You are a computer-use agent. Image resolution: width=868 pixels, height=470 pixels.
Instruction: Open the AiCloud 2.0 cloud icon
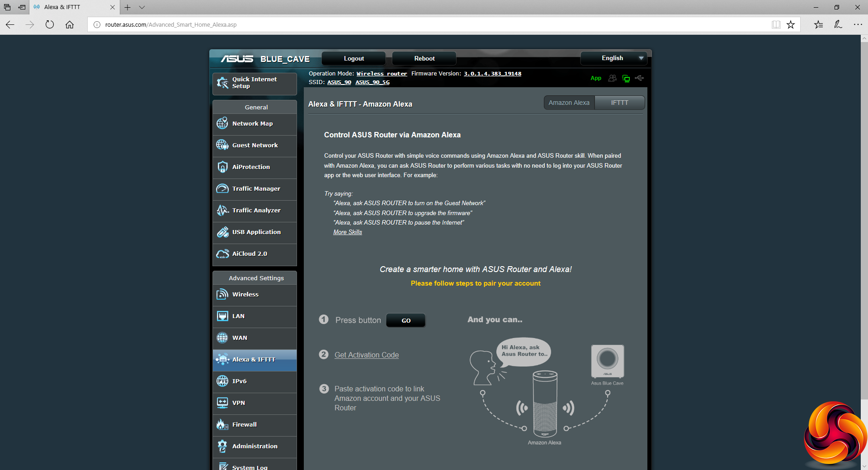pyautogui.click(x=222, y=254)
